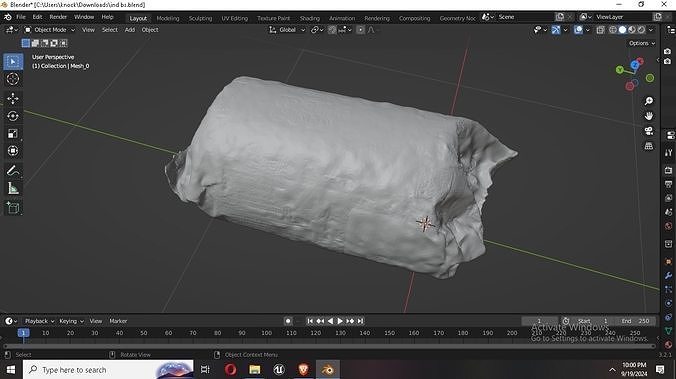676x379 pixels.
Task: Switch to wireframe shading
Action: point(613,30)
